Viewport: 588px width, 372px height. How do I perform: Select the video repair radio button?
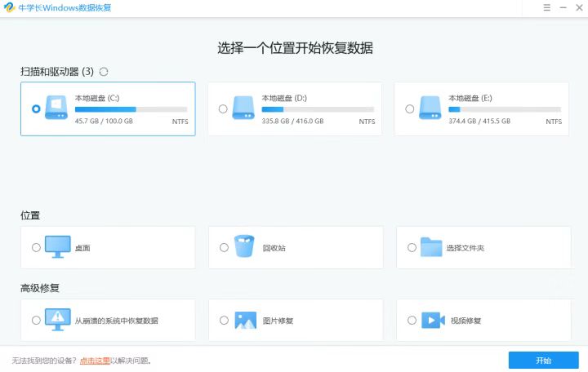(412, 320)
